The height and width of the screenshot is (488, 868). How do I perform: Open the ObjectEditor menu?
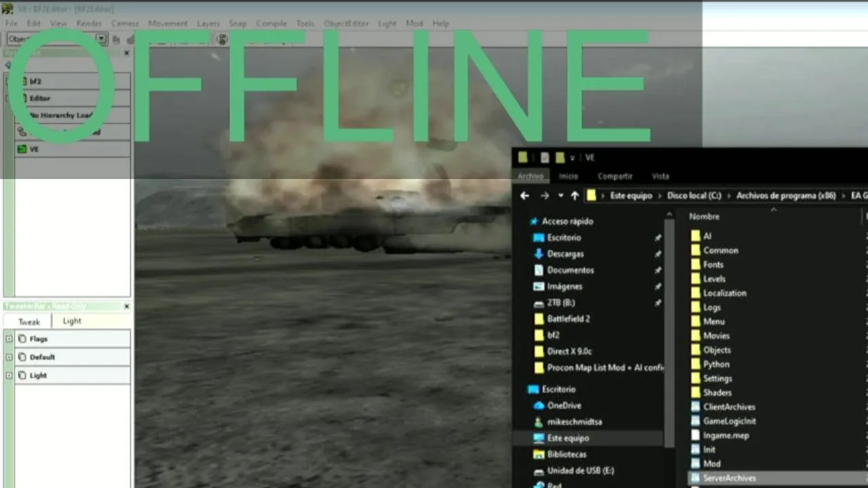(346, 23)
